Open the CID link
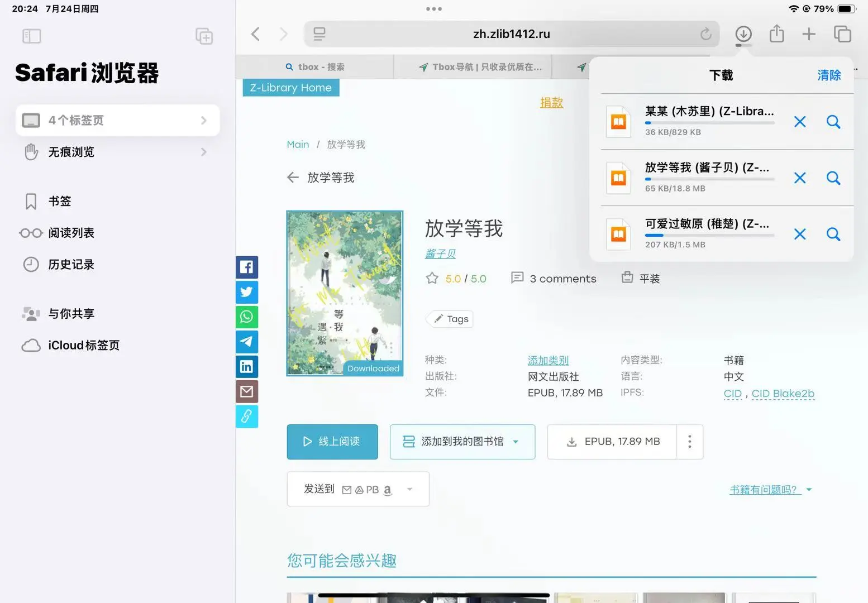 tap(732, 394)
